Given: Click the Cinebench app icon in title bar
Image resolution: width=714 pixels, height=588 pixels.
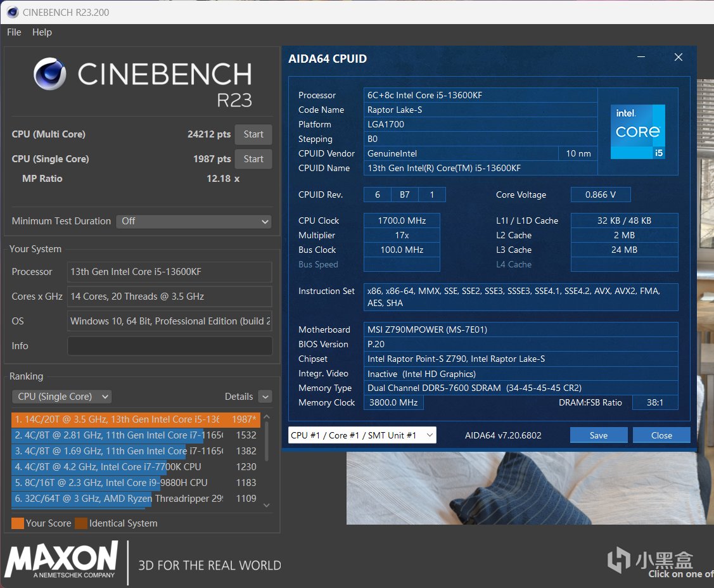Looking at the screenshot, I should click(13, 12).
